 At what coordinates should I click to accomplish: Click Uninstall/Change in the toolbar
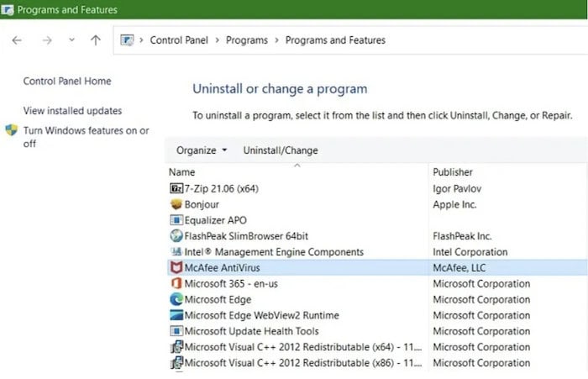(281, 150)
